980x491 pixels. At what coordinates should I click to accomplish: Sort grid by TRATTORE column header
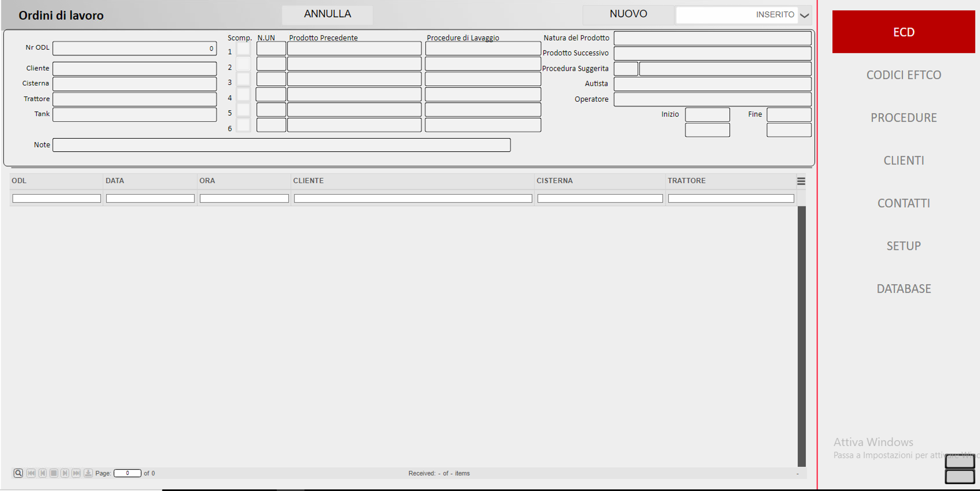[731, 181]
